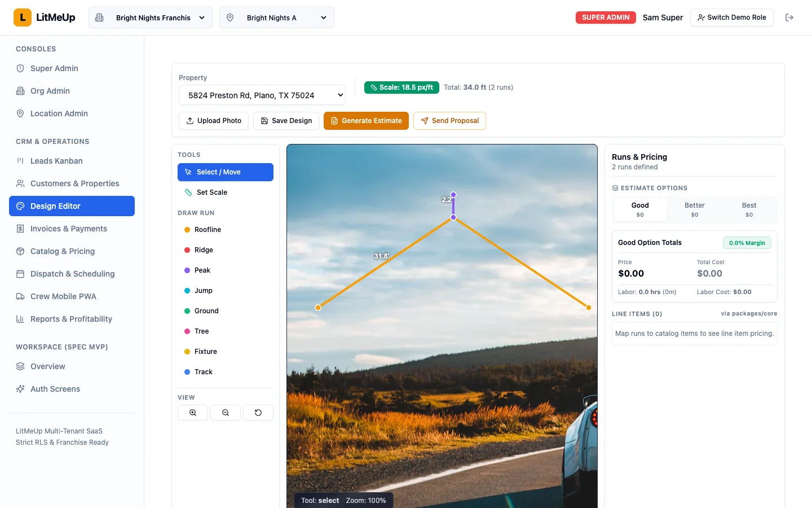The width and height of the screenshot is (812, 508).
Task: Click Save Design button
Action: tap(286, 121)
